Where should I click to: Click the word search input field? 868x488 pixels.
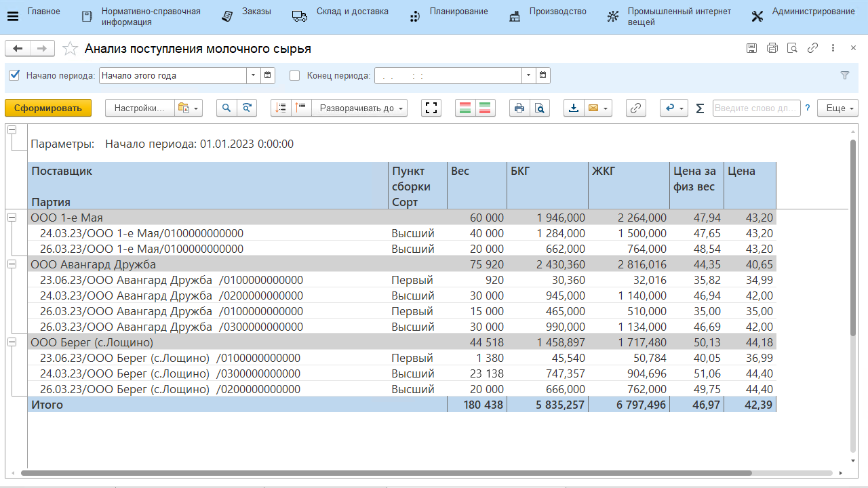point(756,108)
